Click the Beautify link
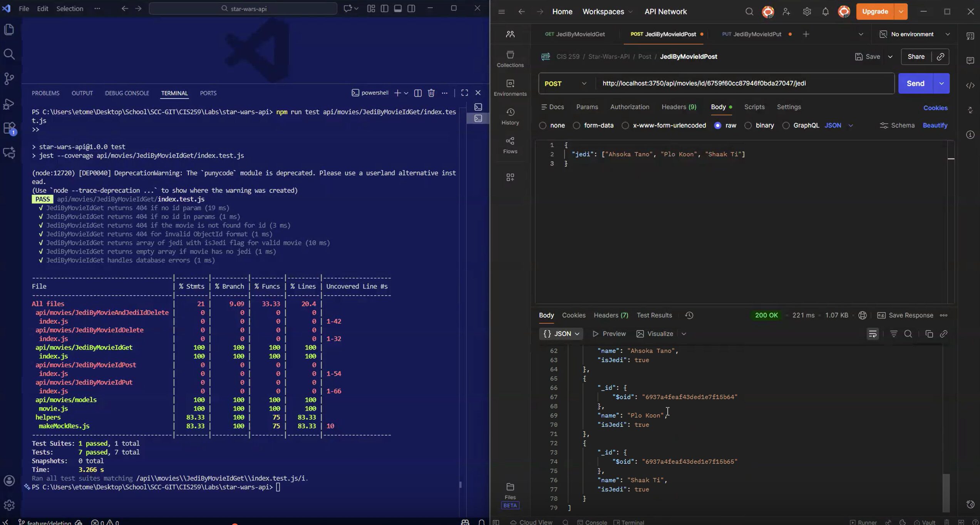Screen dimensions: 980x525 point(935,125)
